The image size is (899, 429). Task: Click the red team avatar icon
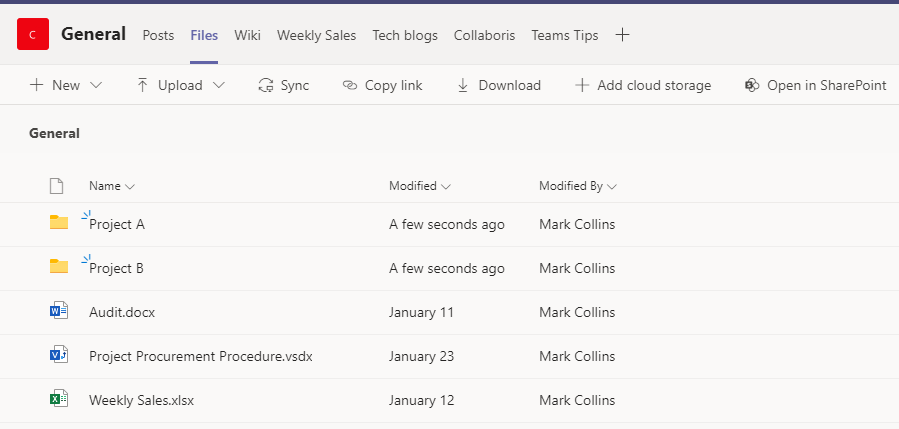33,34
